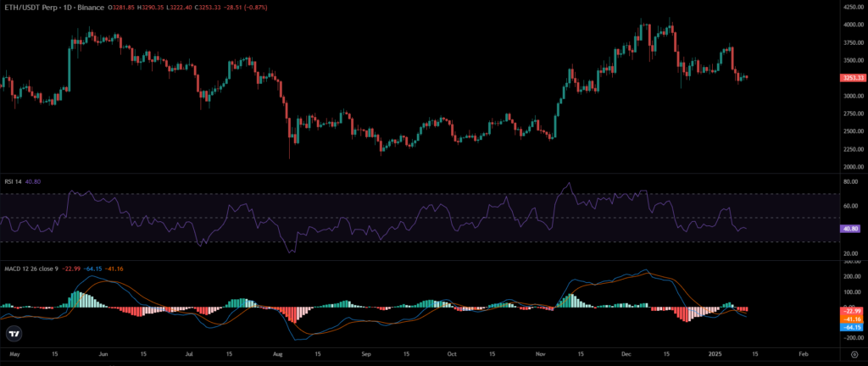Select the MACD 12 26 close 9 legend
The height and width of the screenshot is (366, 868).
31,269
